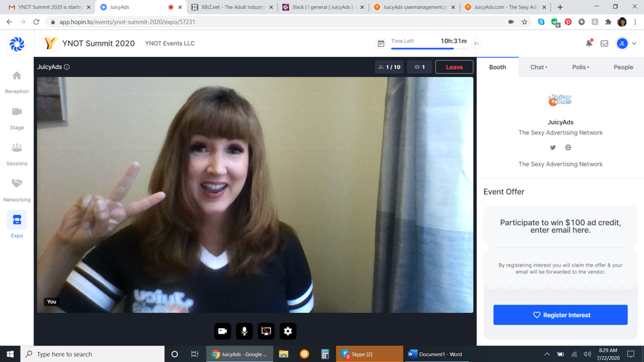Screen dimensions: 644x362
Task: Click the Register Interest button
Action: [x=560, y=315]
